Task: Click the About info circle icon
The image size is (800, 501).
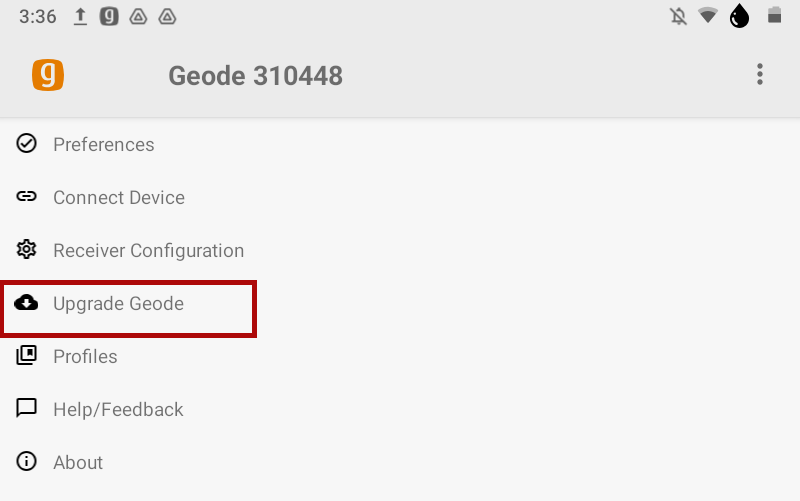Action: (x=27, y=462)
